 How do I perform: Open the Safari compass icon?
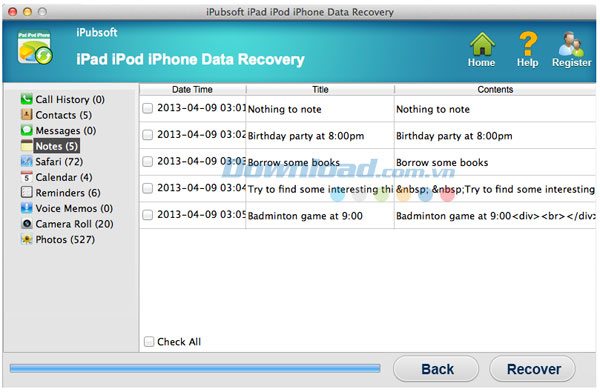point(26,161)
